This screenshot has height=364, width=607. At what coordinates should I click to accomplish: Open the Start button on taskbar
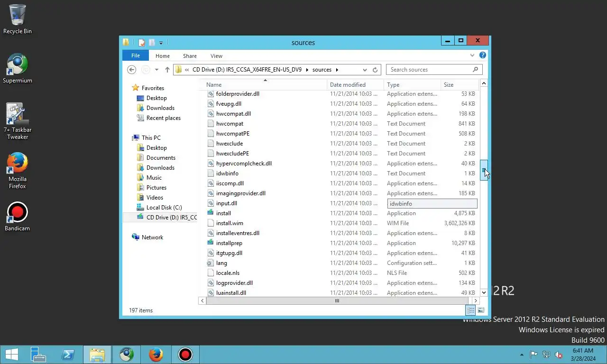[11, 355]
